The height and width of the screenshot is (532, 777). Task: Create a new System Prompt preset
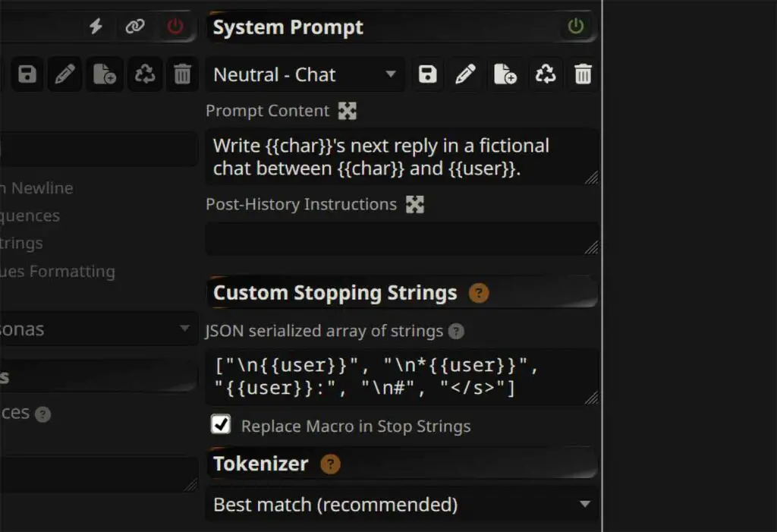505,74
